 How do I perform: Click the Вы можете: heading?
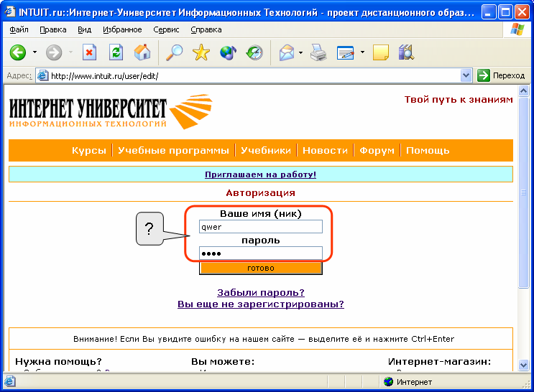pyautogui.click(x=223, y=361)
